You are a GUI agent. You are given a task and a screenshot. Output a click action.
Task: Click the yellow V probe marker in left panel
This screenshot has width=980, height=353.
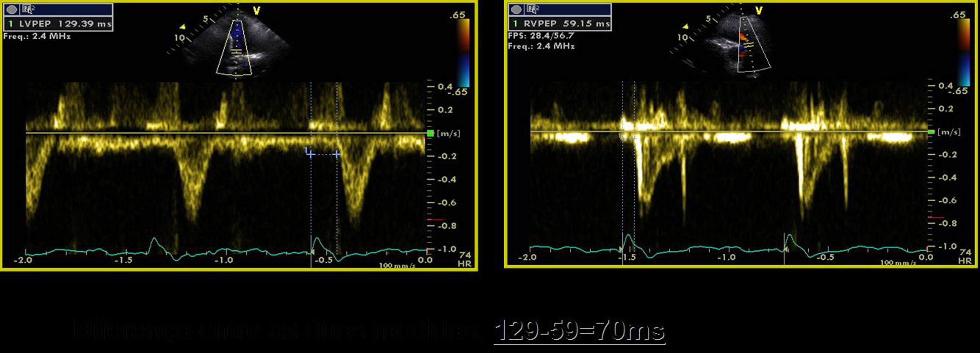tap(256, 11)
